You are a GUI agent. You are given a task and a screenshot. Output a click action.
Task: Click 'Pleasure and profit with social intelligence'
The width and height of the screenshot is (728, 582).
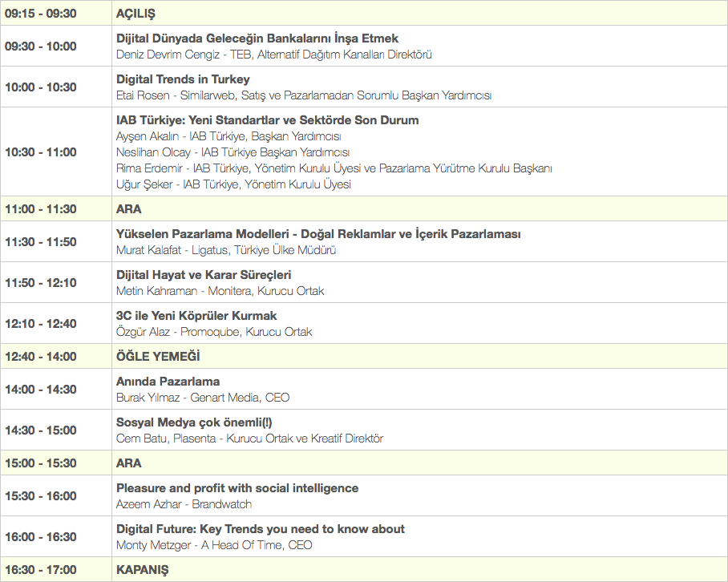coord(237,488)
